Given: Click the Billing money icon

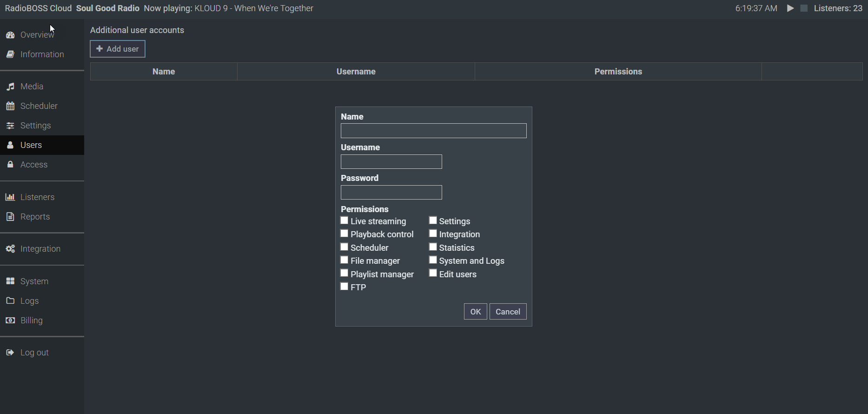Looking at the screenshot, I should click(10, 321).
